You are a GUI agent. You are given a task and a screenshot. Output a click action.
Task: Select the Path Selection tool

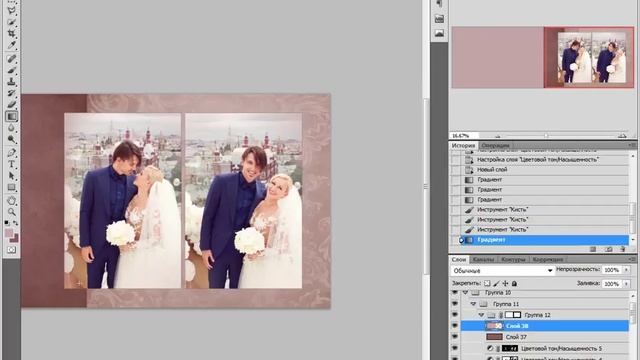pos(11,176)
